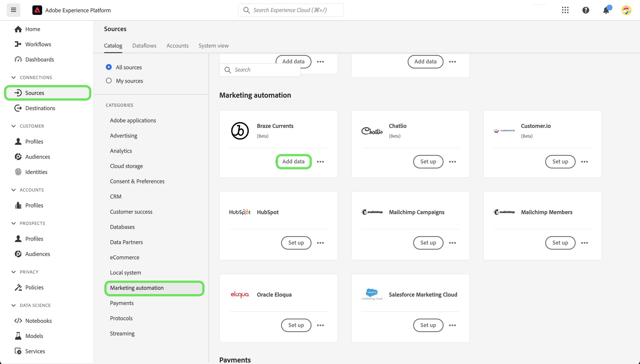
Task: Select the My sources radio button
Action: click(x=109, y=81)
